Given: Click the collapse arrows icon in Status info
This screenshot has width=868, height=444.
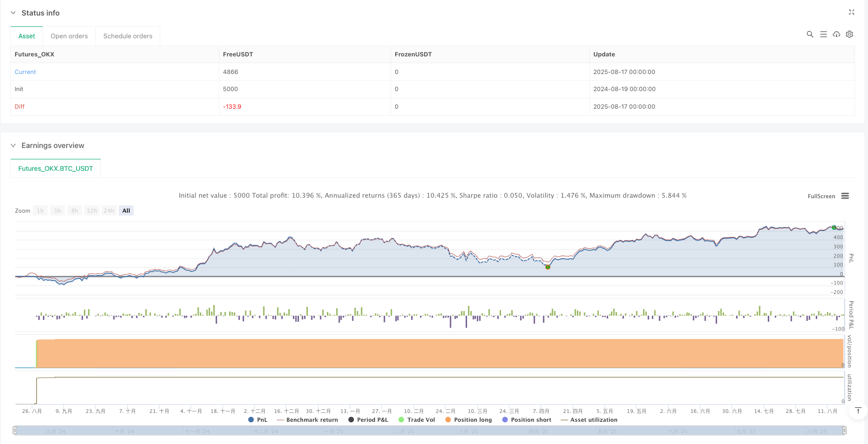Looking at the screenshot, I should coord(851,12).
